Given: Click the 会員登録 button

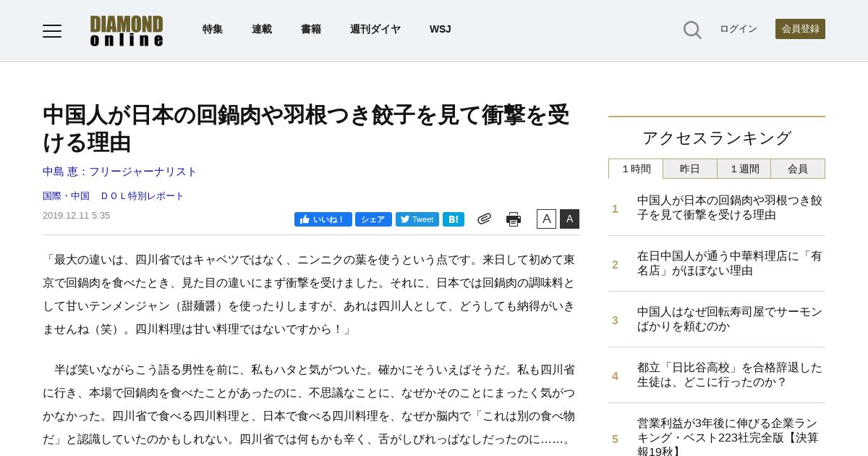Looking at the screenshot, I should 800,29.
